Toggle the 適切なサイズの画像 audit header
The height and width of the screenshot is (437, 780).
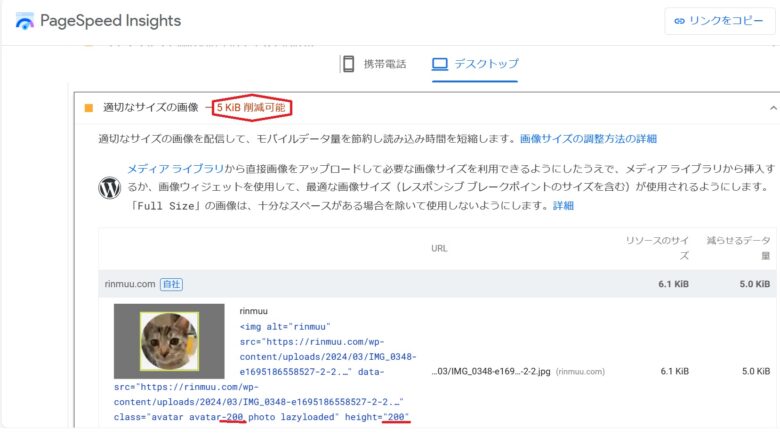[x=150, y=107]
